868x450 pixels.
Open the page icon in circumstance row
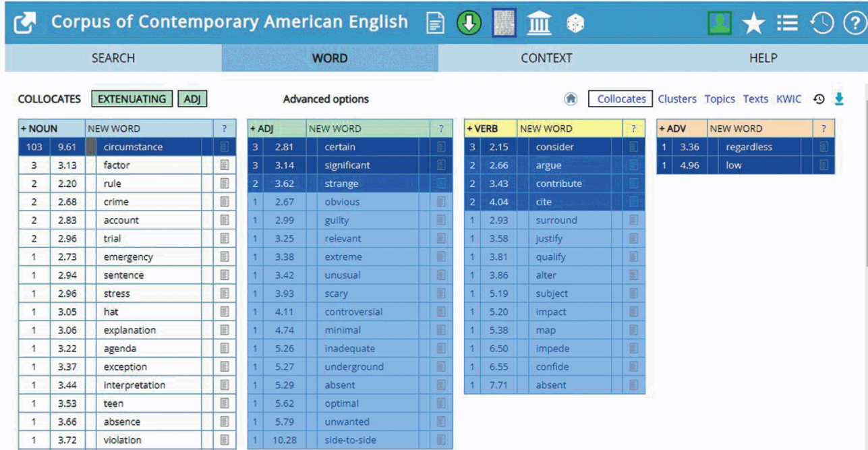point(225,146)
